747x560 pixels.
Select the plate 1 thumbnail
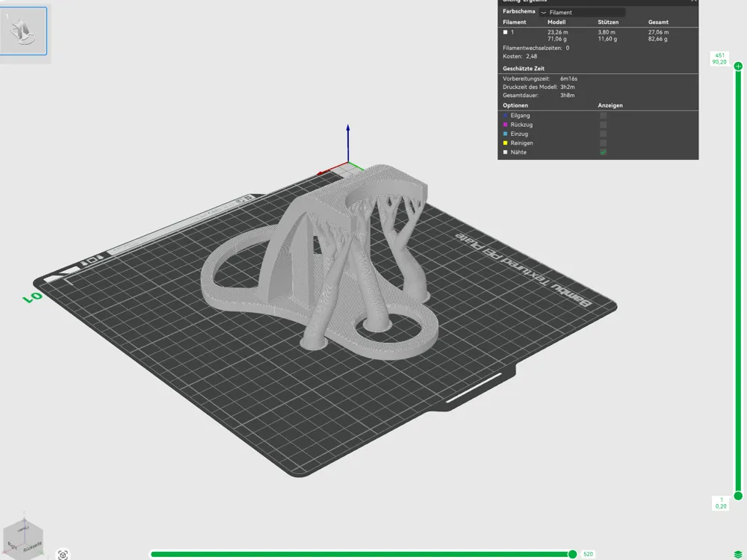pos(23,31)
